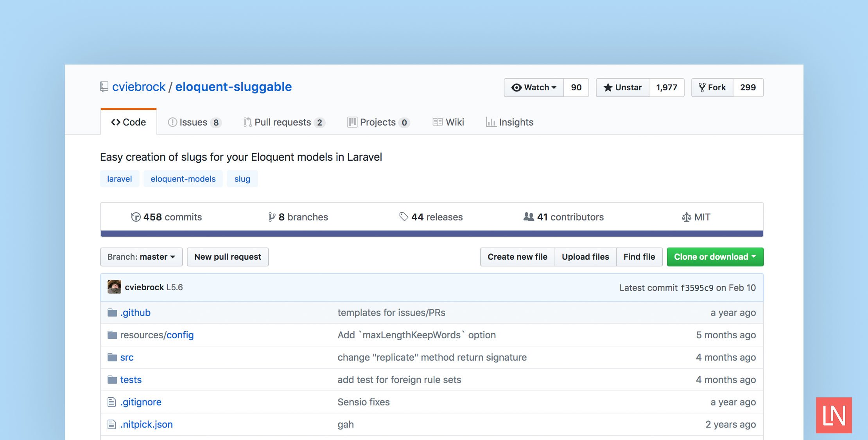View the 90 watchers count
Viewport: 868px width, 440px height.
click(x=576, y=88)
